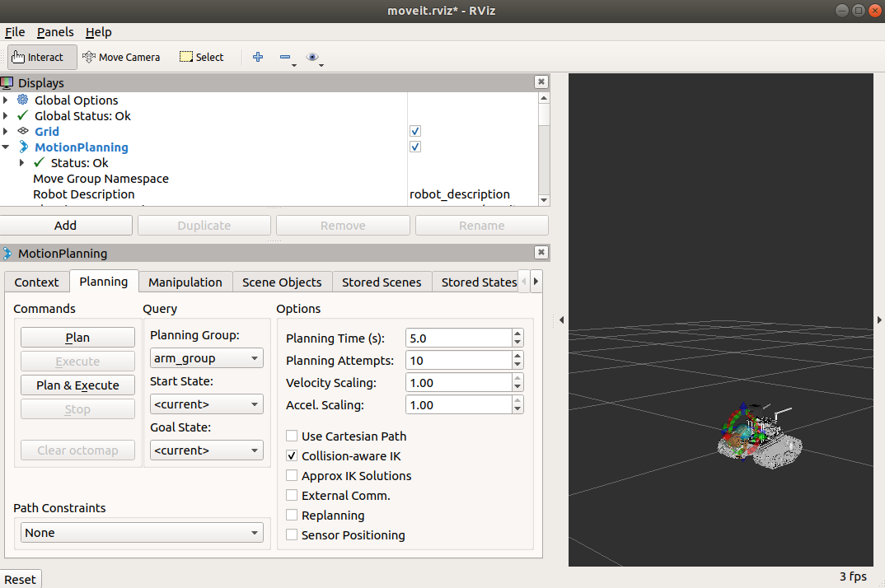Decrease Planning Attempts with down arrow
885x588 pixels.
[517, 365]
